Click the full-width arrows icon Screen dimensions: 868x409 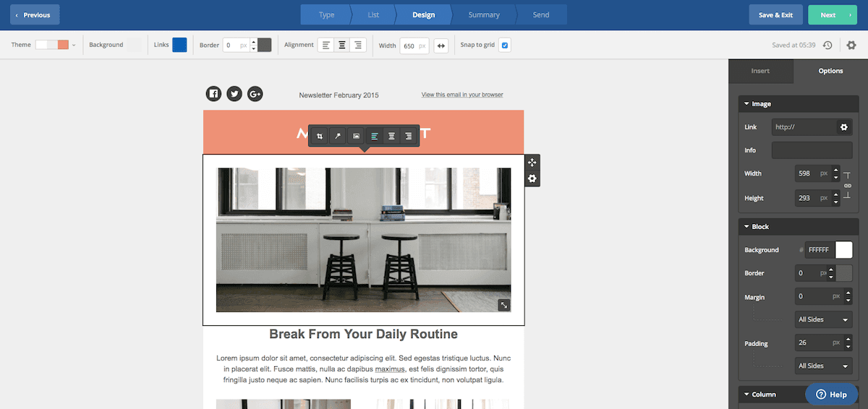click(441, 46)
